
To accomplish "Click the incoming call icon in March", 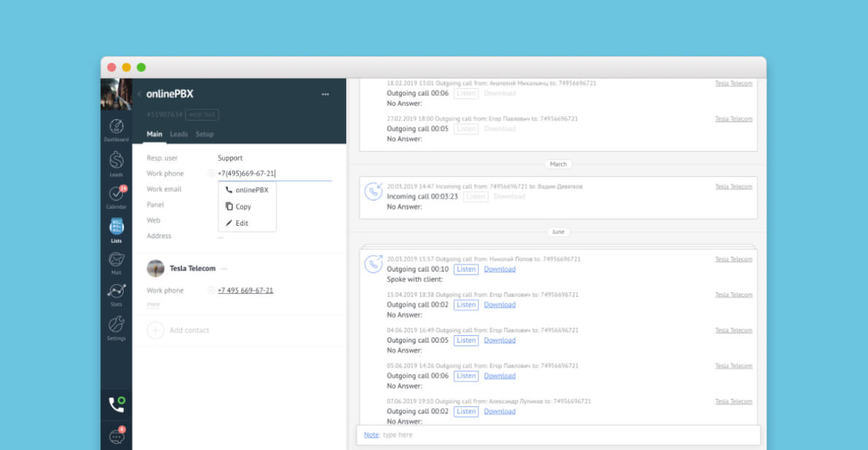I will (x=373, y=191).
